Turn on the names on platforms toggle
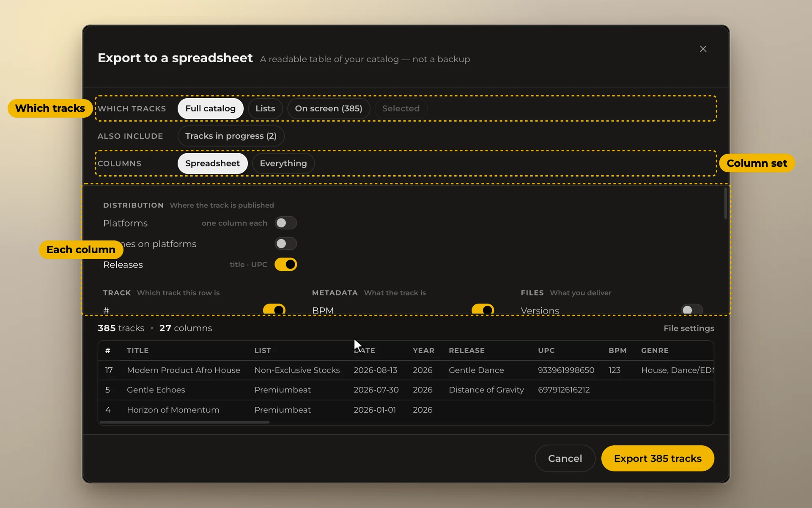 (285, 244)
